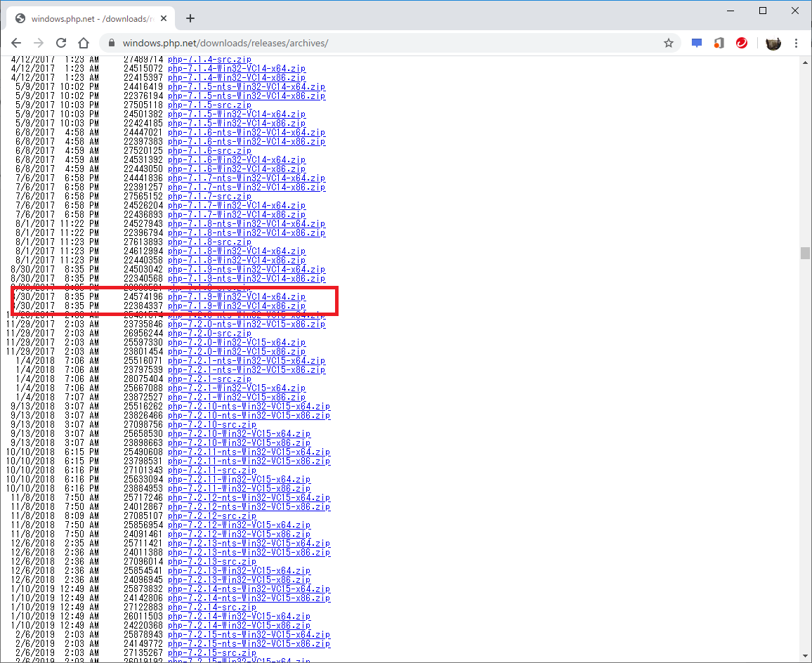Open php-7.2.0-src.zip link
812x663 pixels.
210,334
